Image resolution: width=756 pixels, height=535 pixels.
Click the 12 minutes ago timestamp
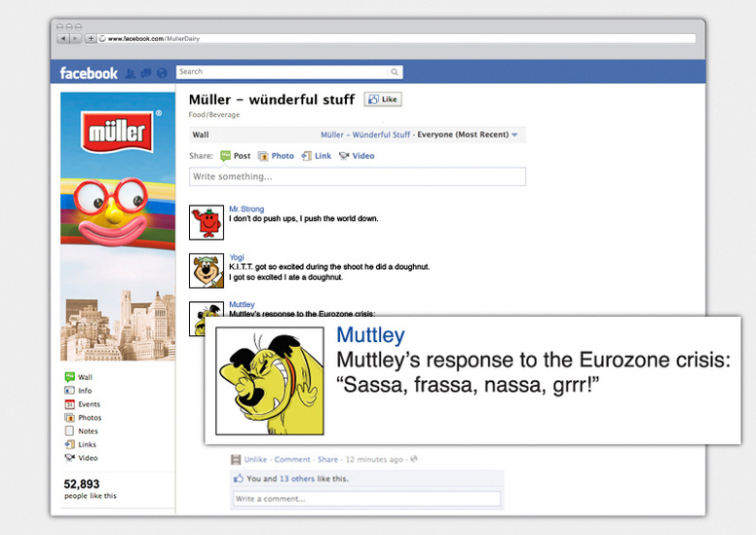pyautogui.click(x=374, y=459)
